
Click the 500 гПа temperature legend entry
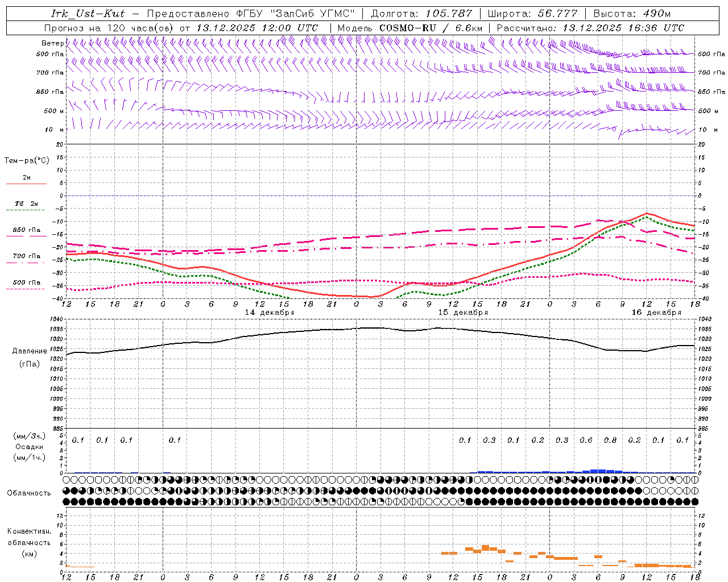pos(27,282)
